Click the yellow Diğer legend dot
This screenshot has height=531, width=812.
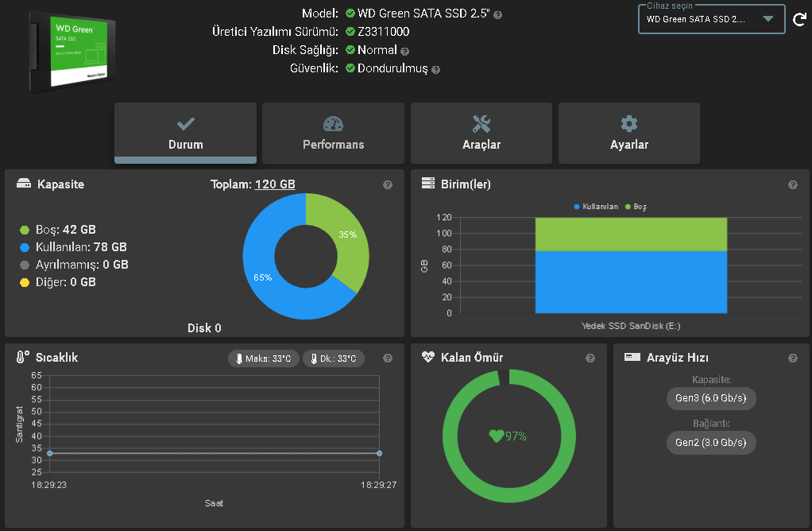point(25,283)
